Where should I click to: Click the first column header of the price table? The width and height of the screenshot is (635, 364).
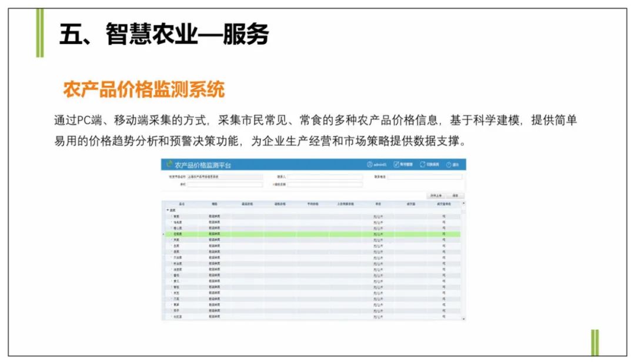point(182,204)
